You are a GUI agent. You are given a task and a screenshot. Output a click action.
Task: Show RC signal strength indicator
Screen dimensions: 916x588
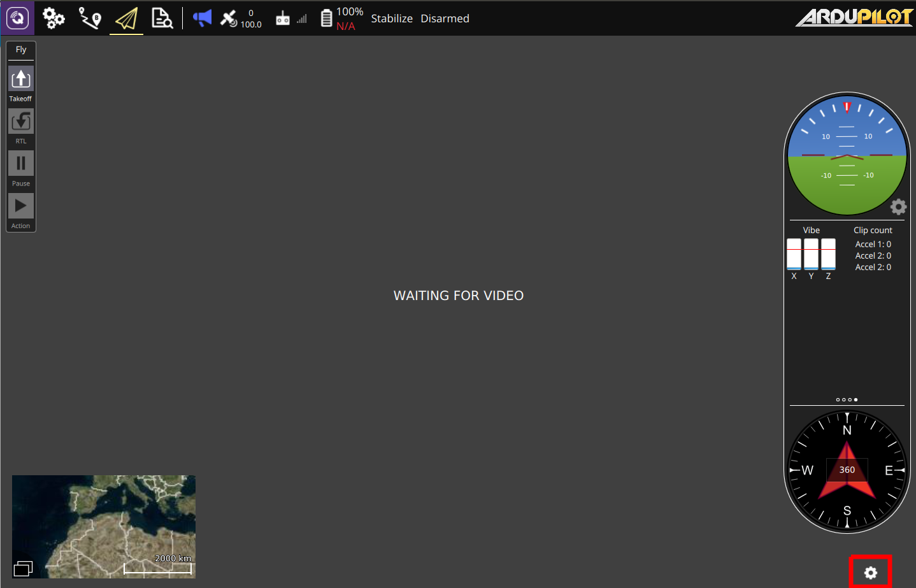(x=291, y=18)
